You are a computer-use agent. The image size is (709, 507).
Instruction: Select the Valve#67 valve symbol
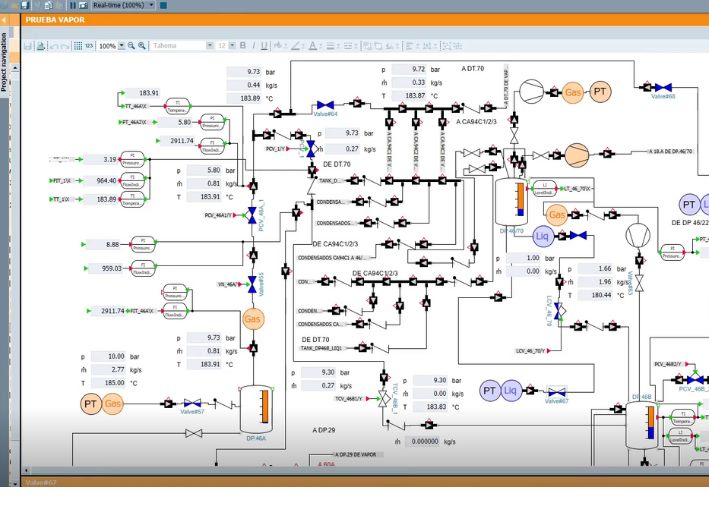pos(556,392)
